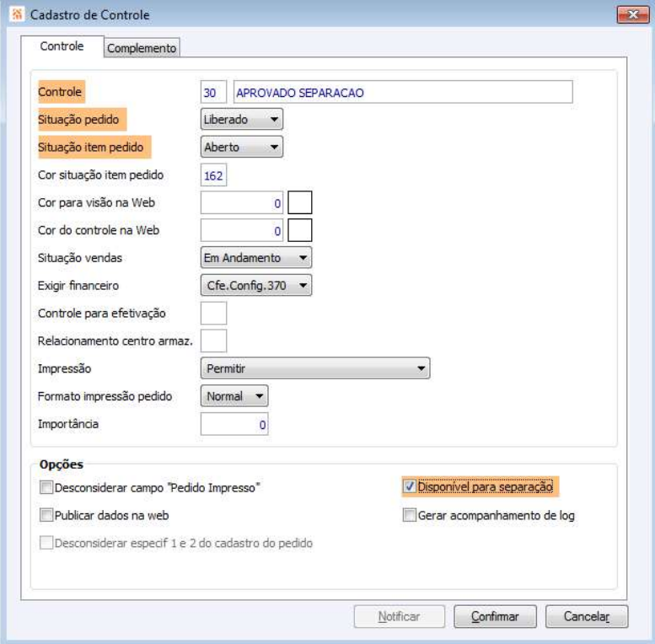Click the Situação pedido label

(78, 120)
